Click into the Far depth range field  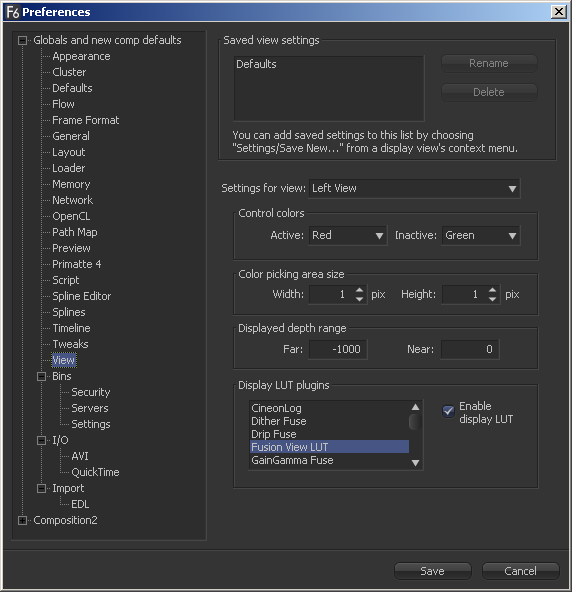(x=338, y=349)
